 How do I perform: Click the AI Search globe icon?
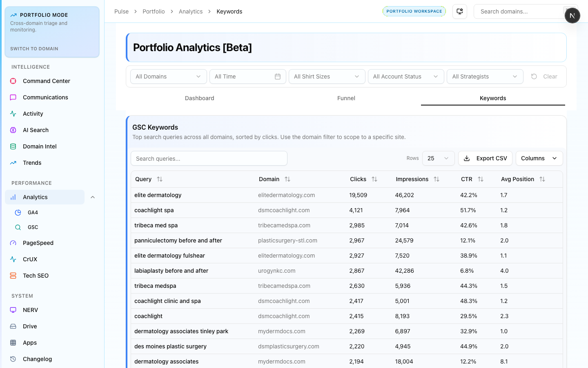tap(13, 130)
